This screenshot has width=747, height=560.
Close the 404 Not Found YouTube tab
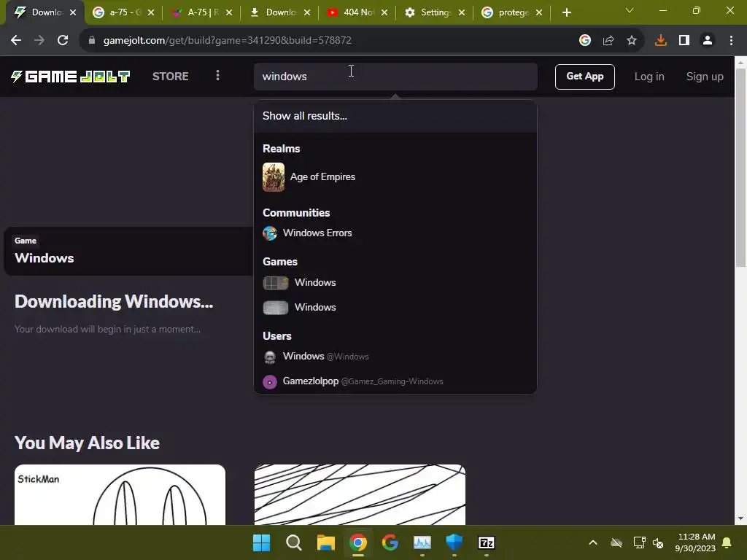click(384, 13)
